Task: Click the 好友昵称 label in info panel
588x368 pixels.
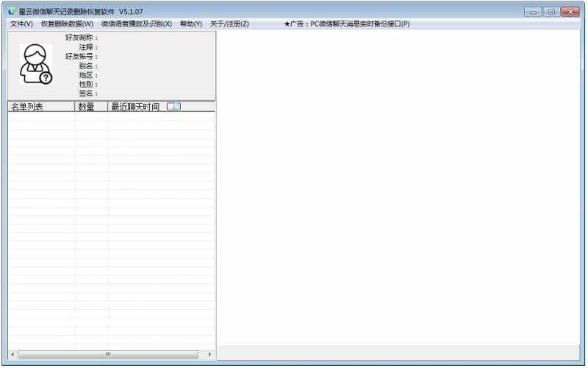Action: point(81,38)
